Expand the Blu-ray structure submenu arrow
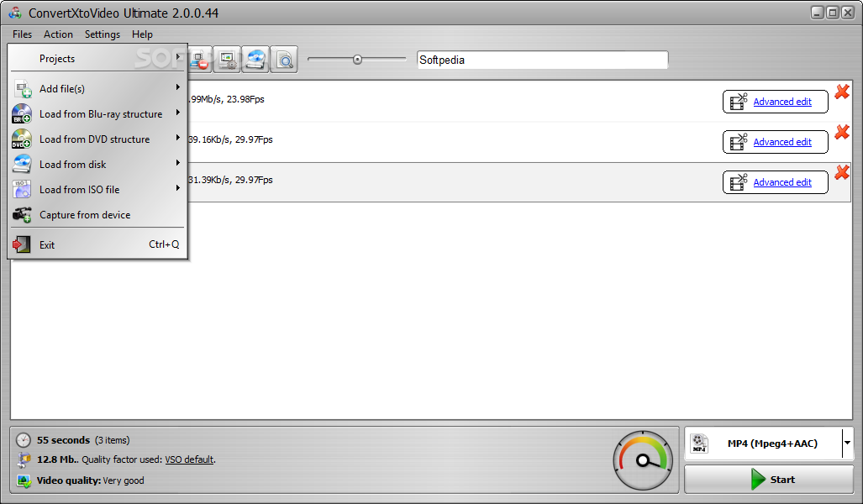This screenshot has height=504, width=863. tap(178, 113)
